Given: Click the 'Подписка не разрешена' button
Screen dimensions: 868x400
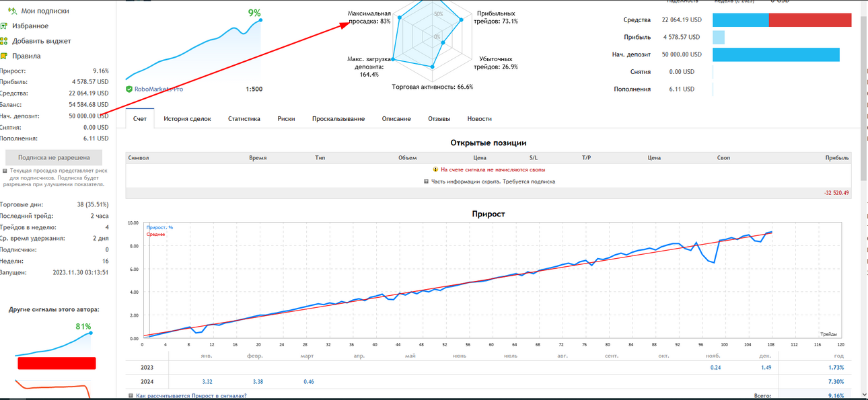Looking at the screenshot, I should coord(54,157).
